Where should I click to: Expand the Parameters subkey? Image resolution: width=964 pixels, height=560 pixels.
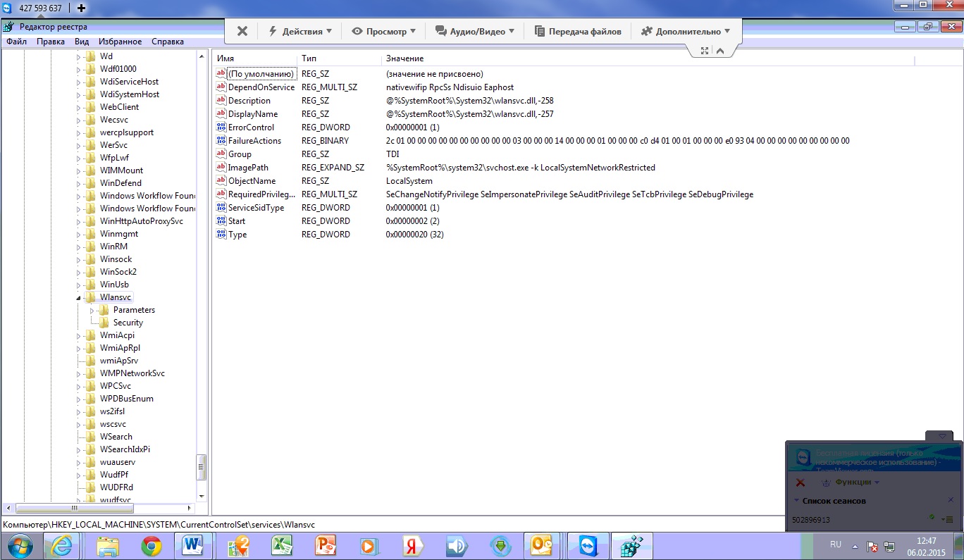(x=92, y=310)
